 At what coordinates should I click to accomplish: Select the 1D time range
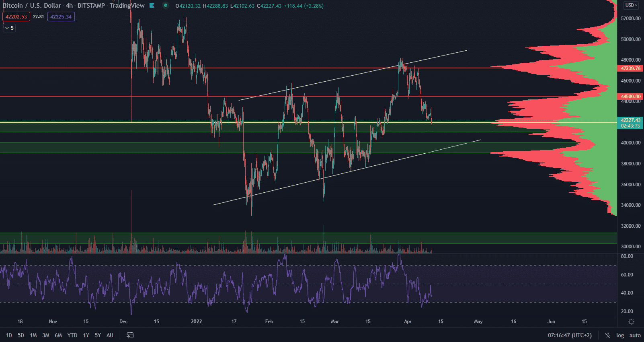coord(9,335)
